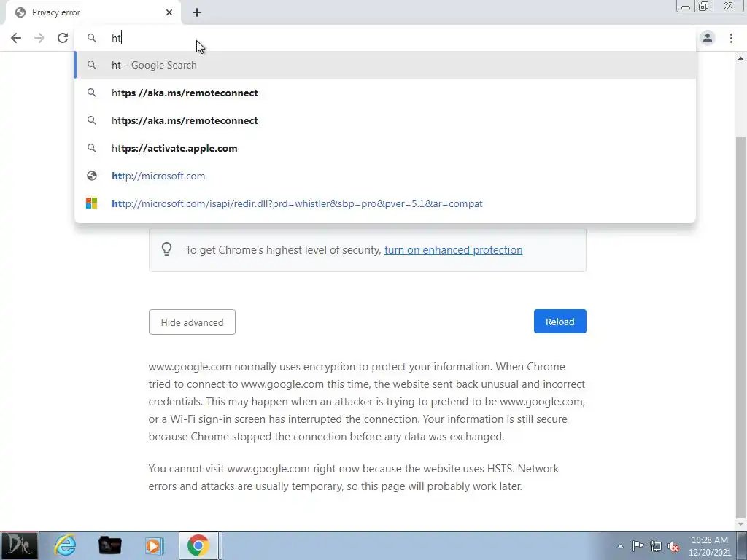Click the magnifier icon in the address bar
The image size is (747, 560).
[x=92, y=38]
